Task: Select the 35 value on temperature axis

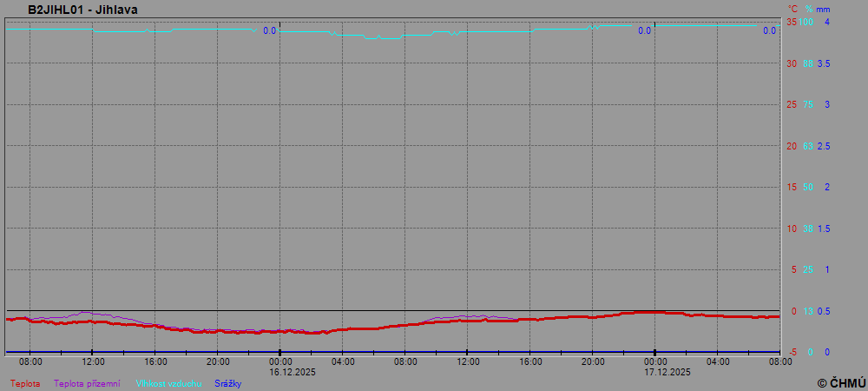Action: pyautogui.click(x=791, y=22)
